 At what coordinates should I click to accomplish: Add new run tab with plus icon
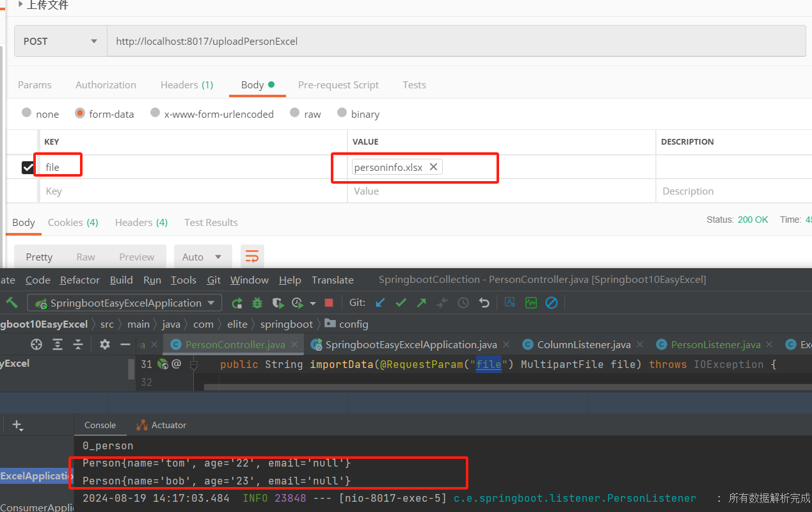coord(17,425)
